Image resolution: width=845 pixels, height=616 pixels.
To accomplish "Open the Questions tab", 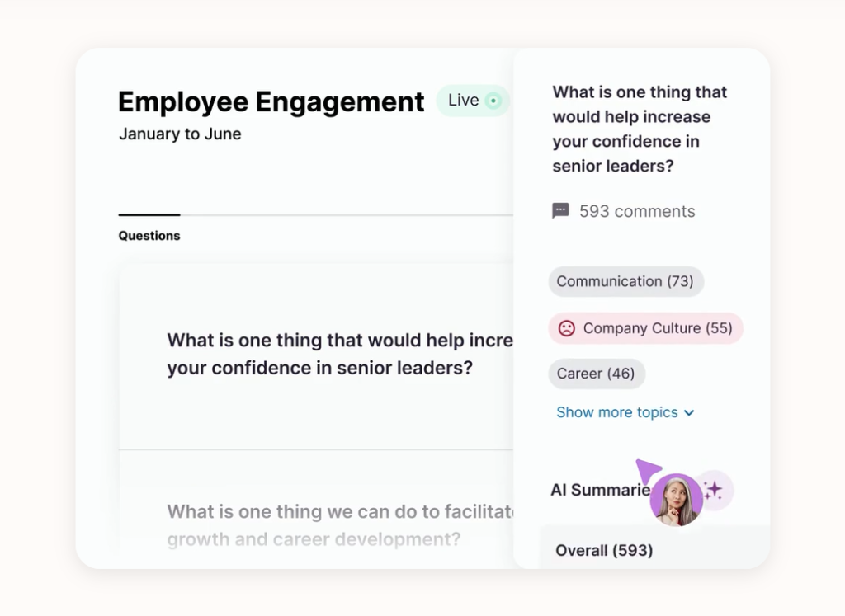I will (149, 236).
